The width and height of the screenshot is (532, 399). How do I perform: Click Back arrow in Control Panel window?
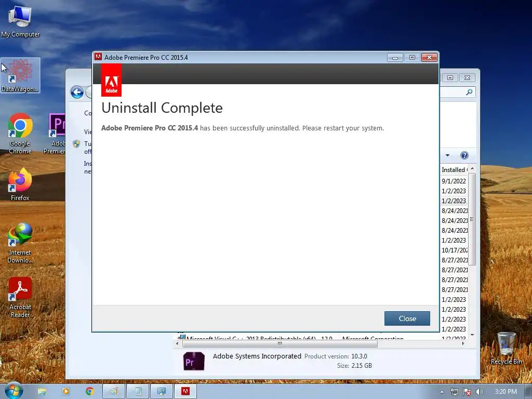click(x=77, y=92)
